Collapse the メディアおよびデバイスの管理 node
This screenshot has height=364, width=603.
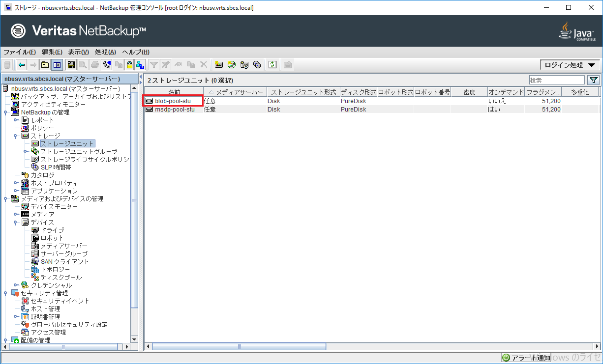coord(5,199)
